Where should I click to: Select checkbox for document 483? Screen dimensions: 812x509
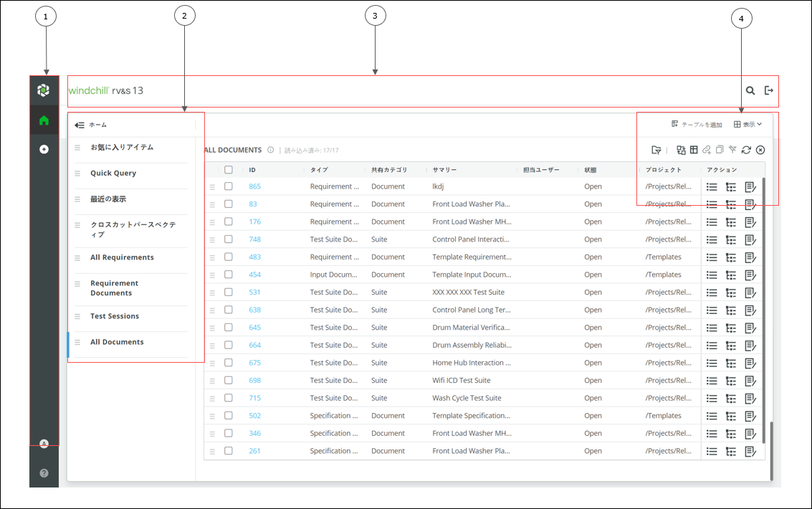point(229,257)
